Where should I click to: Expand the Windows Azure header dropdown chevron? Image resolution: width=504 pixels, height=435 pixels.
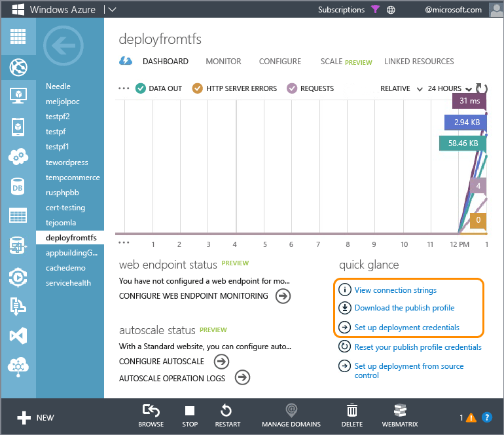click(x=112, y=10)
